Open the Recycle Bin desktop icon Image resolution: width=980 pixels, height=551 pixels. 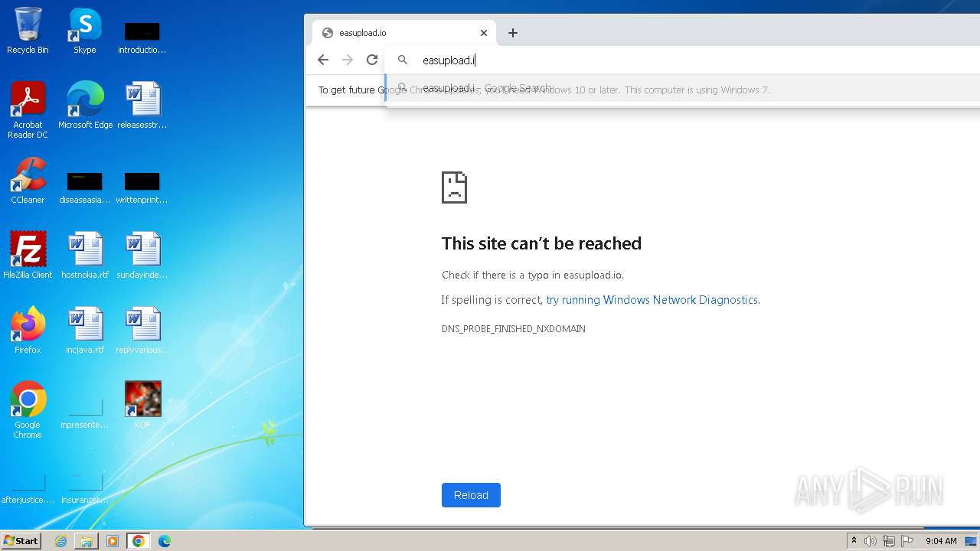(28, 31)
